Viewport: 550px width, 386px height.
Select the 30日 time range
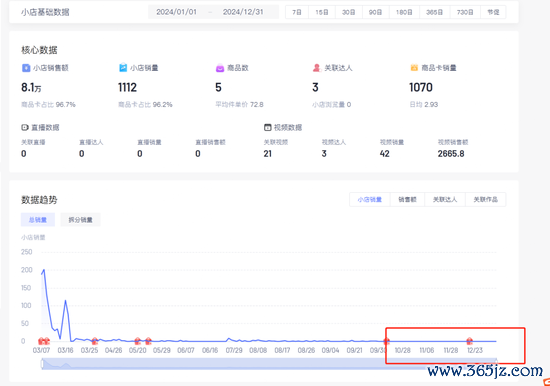(x=348, y=12)
